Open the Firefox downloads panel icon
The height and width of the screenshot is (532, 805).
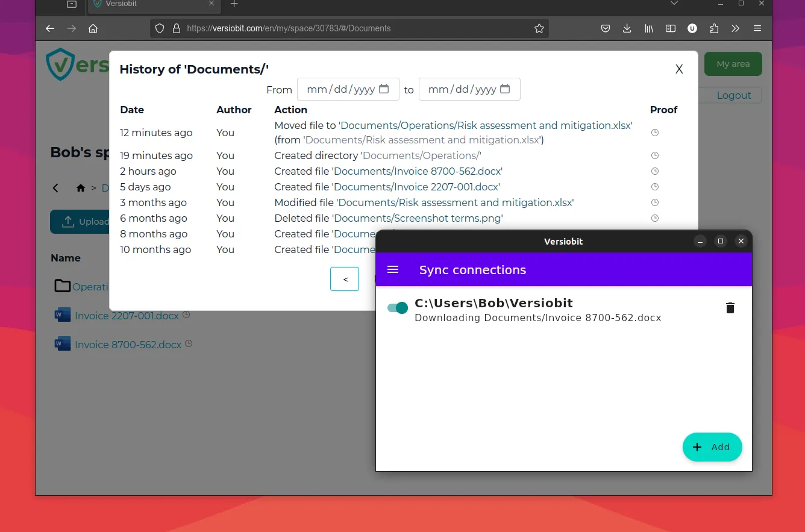627,28
